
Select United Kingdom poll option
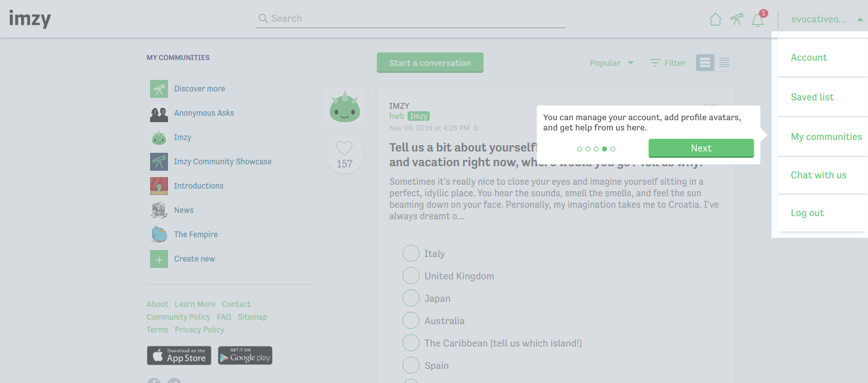(x=411, y=276)
